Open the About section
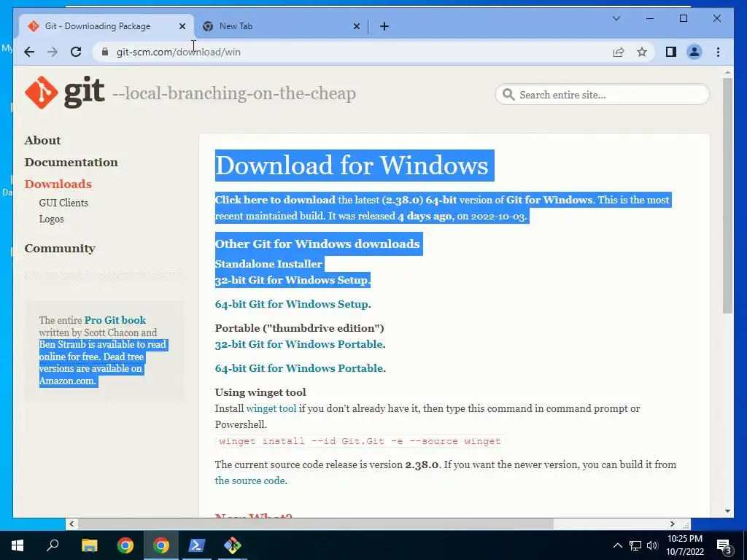 42,141
